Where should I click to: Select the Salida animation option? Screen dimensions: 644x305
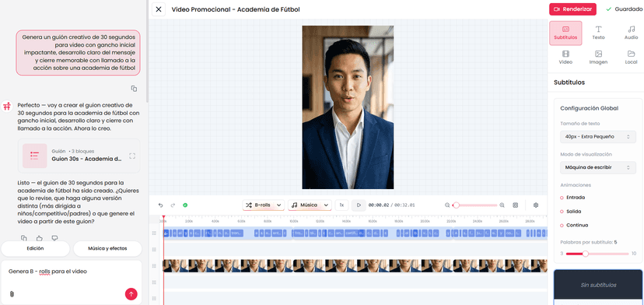point(570,212)
